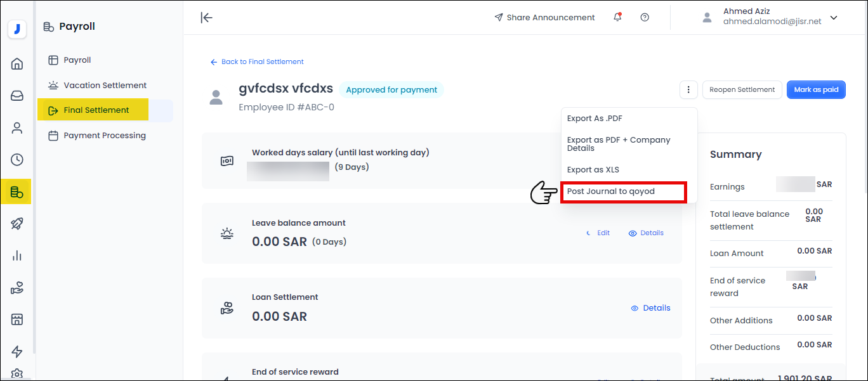
Task: Open Vacation Settlement in Payroll menu
Action: (105, 86)
